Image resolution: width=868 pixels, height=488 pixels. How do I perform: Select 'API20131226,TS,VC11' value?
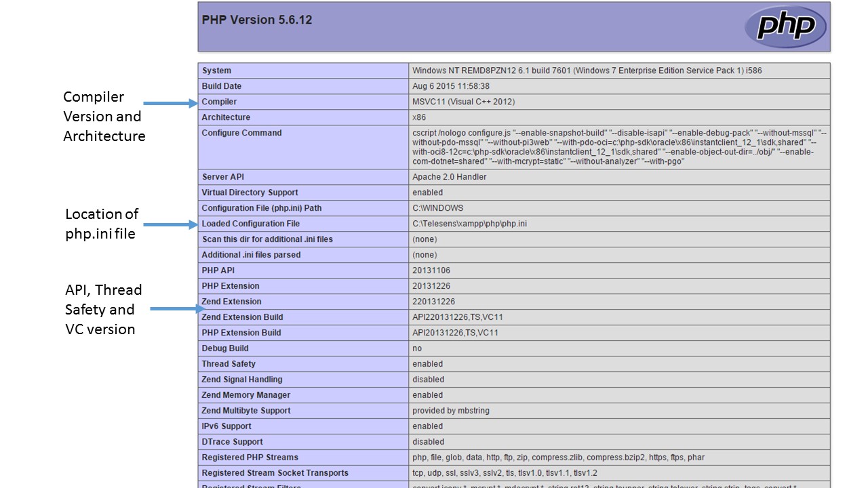[456, 333]
